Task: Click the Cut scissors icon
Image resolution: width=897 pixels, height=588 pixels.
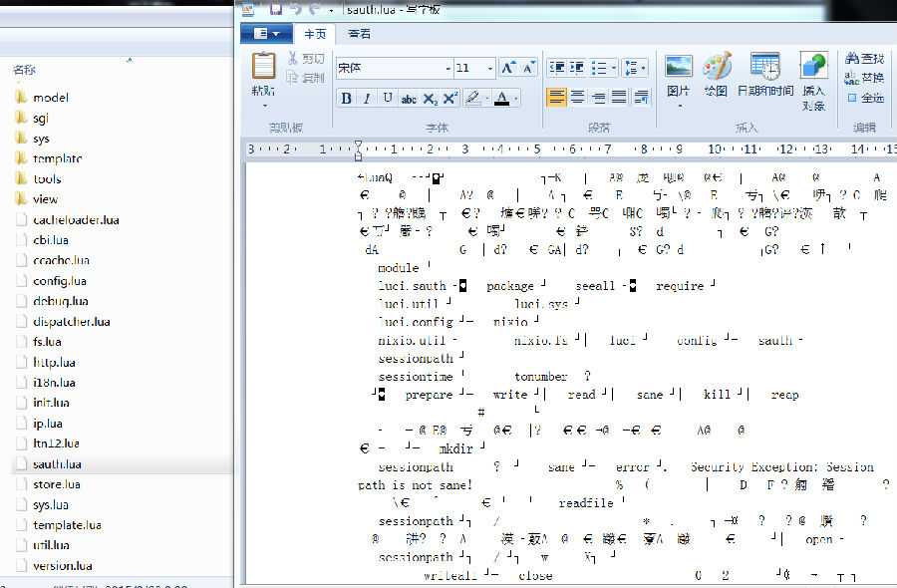Action: click(x=292, y=59)
